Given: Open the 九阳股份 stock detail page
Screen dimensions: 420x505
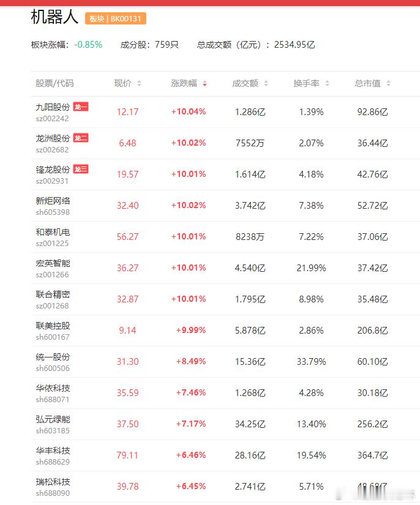Looking at the screenshot, I should coord(50,107).
